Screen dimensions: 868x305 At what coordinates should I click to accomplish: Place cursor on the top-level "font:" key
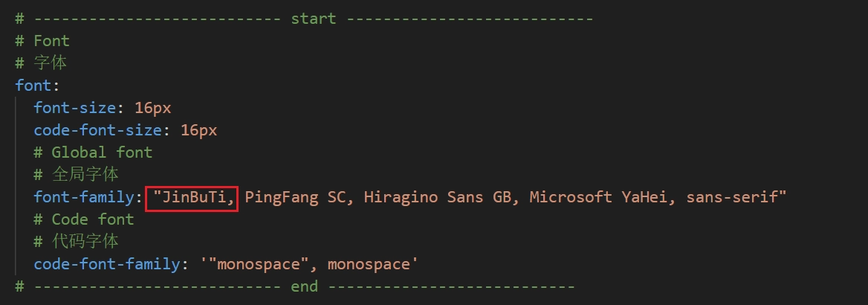[31, 85]
